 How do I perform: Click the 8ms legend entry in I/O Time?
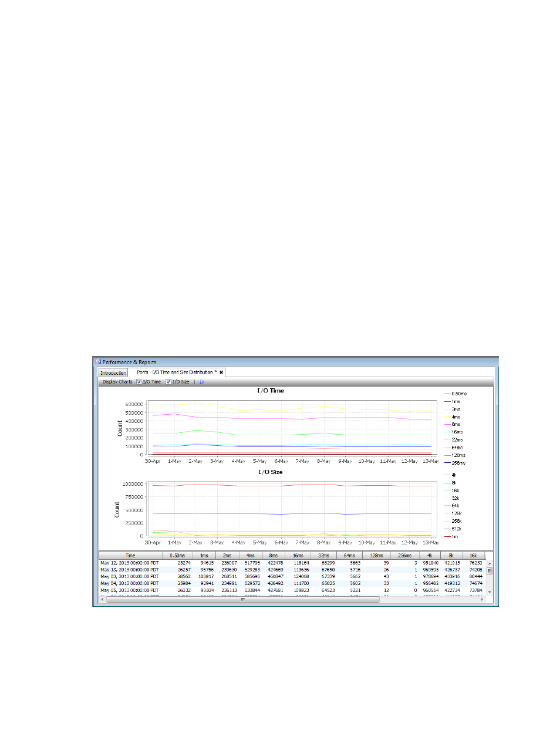tap(453, 424)
